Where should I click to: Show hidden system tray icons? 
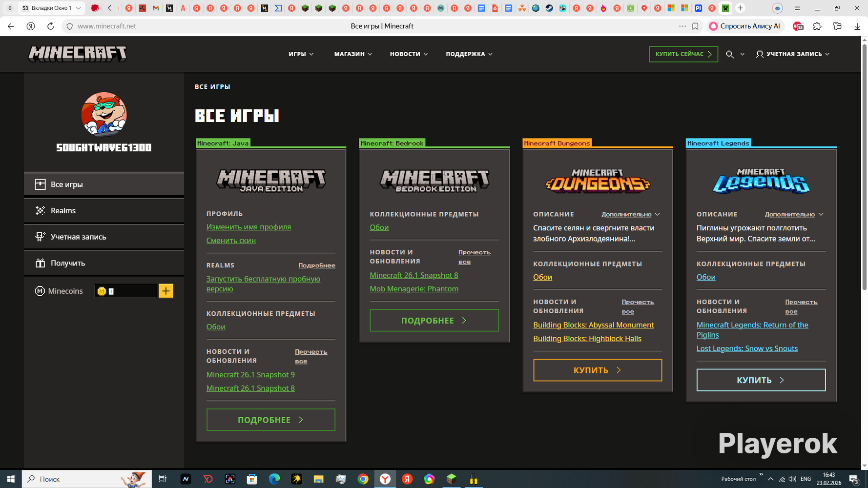click(x=770, y=479)
